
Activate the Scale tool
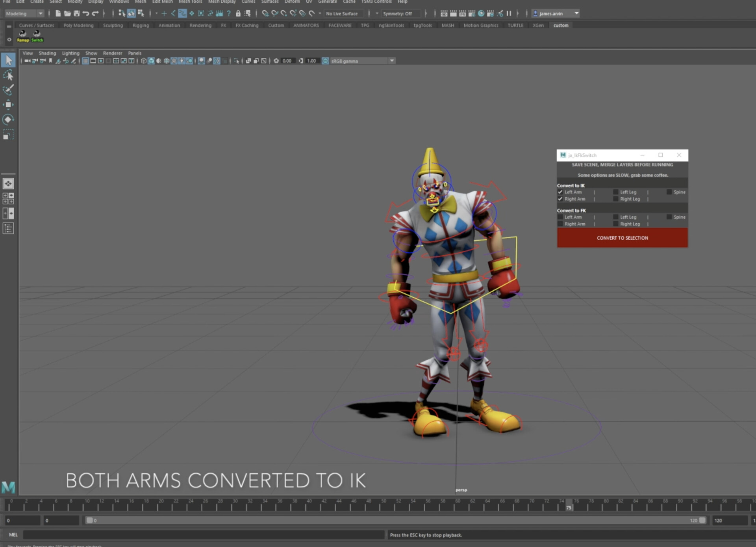(x=8, y=135)
